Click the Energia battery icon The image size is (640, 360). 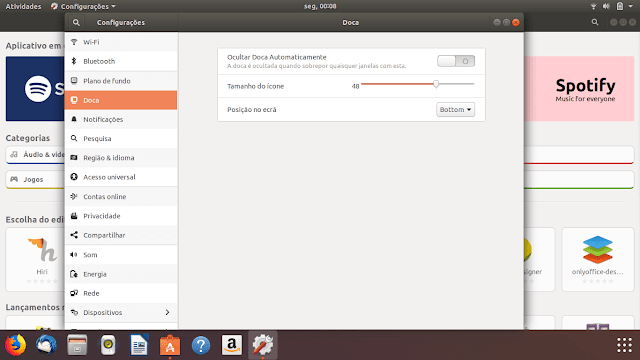pos(74,274)
